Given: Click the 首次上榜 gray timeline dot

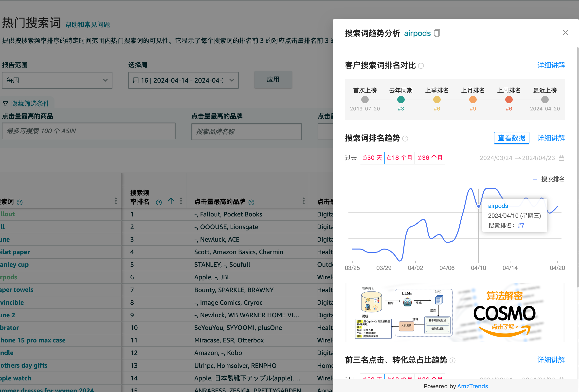Looking at the screenshot, I should [365, 100].
